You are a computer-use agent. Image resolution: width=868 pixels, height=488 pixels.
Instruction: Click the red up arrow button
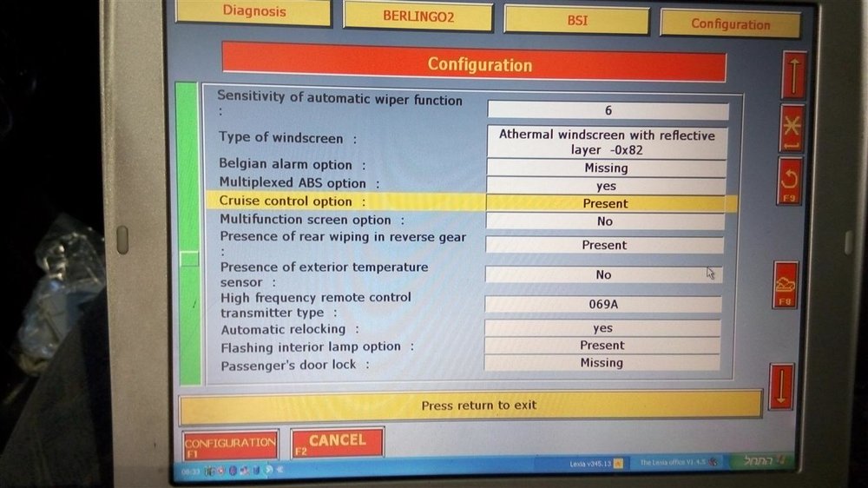pos(793,76)
